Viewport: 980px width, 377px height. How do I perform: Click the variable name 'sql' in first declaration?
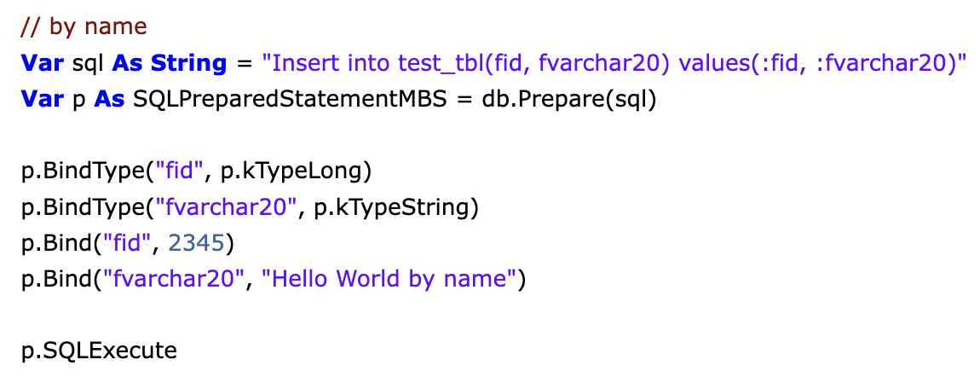(x=89, y=64)
